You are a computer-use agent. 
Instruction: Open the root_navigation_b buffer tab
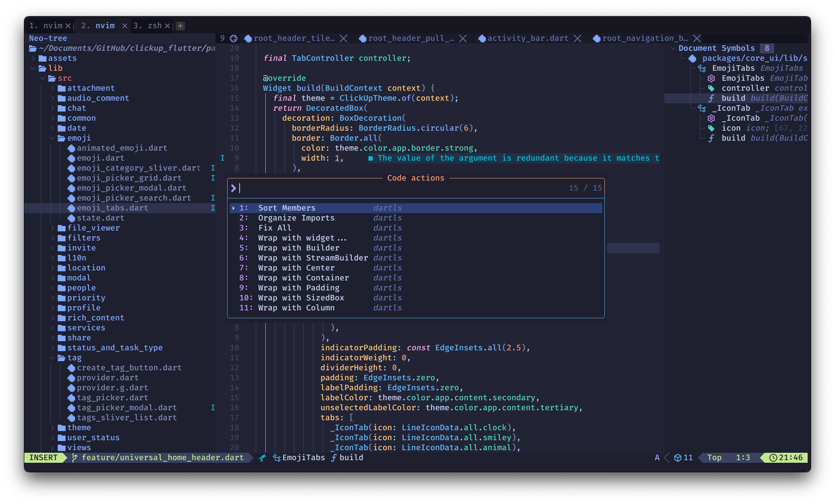[644, 38]
